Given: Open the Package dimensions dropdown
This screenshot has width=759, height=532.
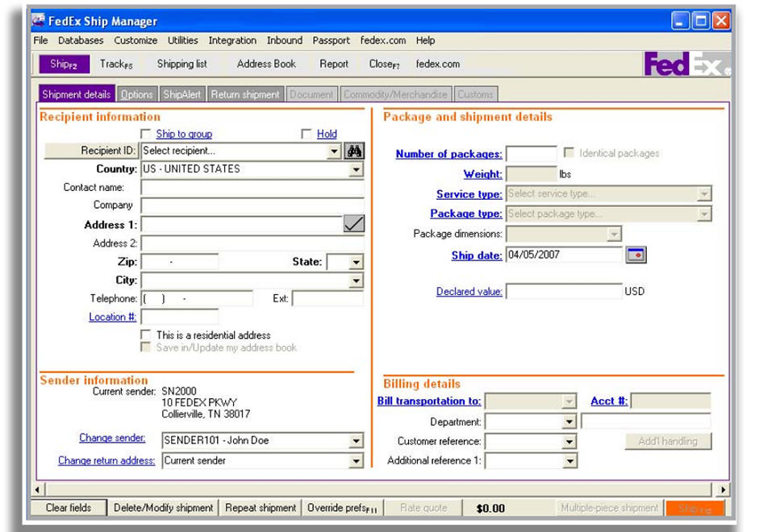Looking at the screenshot, I should click(x=614, y=234).
